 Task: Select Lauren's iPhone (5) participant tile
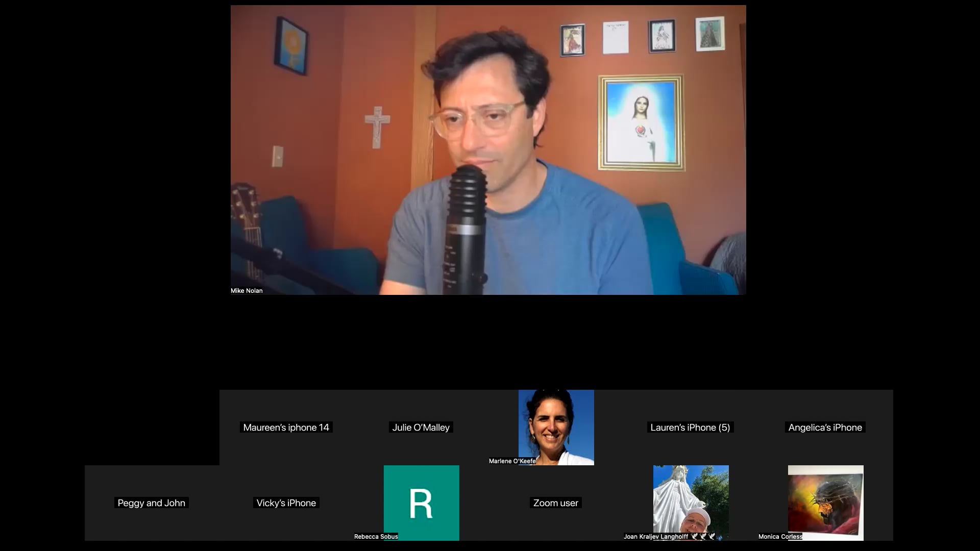tap(690, 428)
